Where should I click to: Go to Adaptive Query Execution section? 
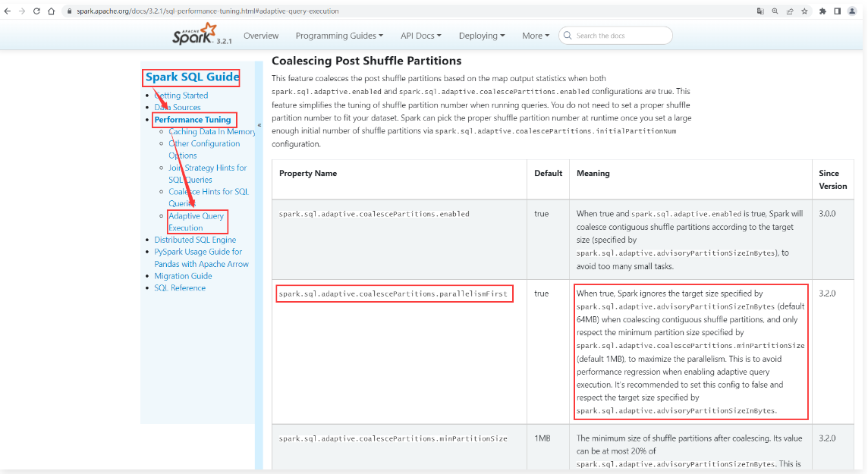coord(197,221)
